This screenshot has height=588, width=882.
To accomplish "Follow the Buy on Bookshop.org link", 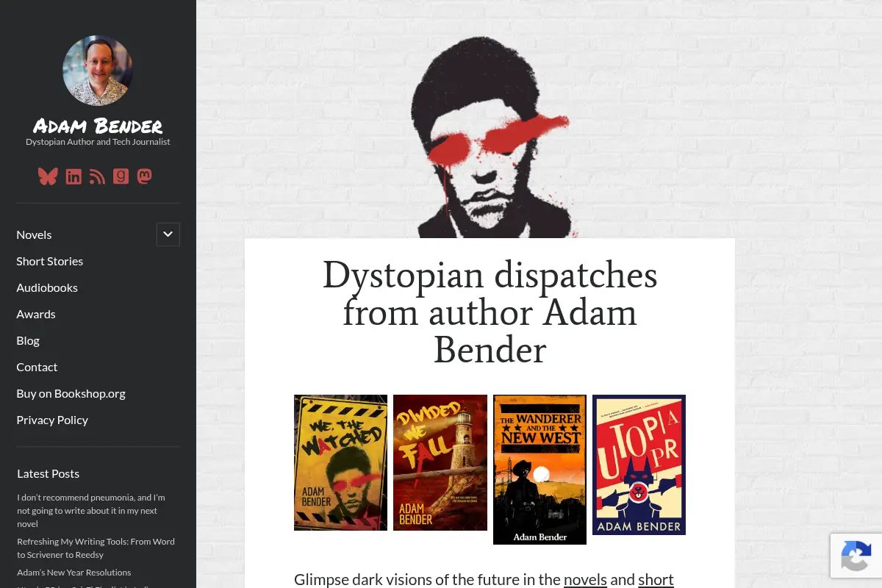I will point(71,393).
